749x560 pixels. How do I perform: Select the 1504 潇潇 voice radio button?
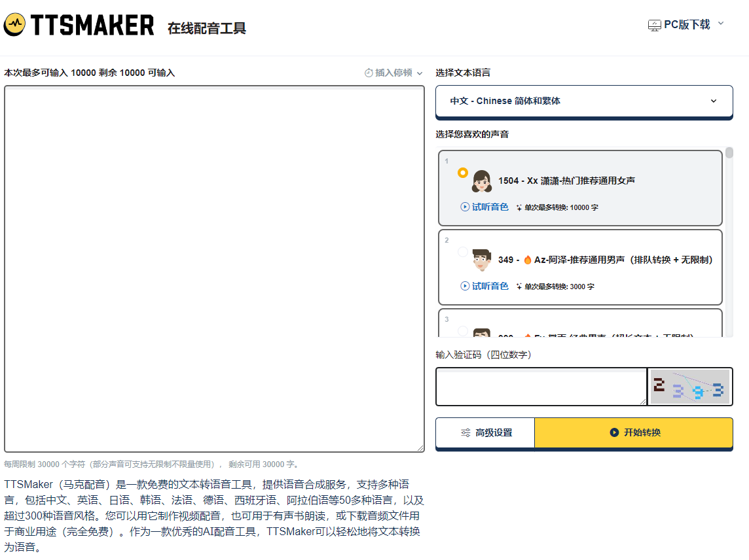(x=462, y=173)
